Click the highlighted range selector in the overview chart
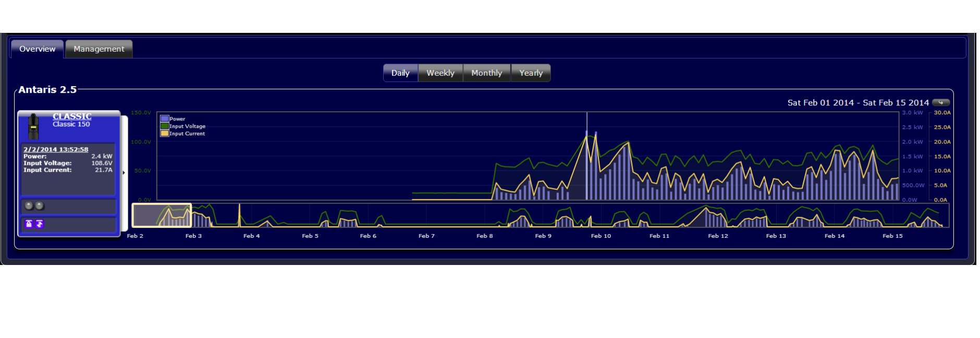The image size is (980, 338). click(x=162, y=215)
